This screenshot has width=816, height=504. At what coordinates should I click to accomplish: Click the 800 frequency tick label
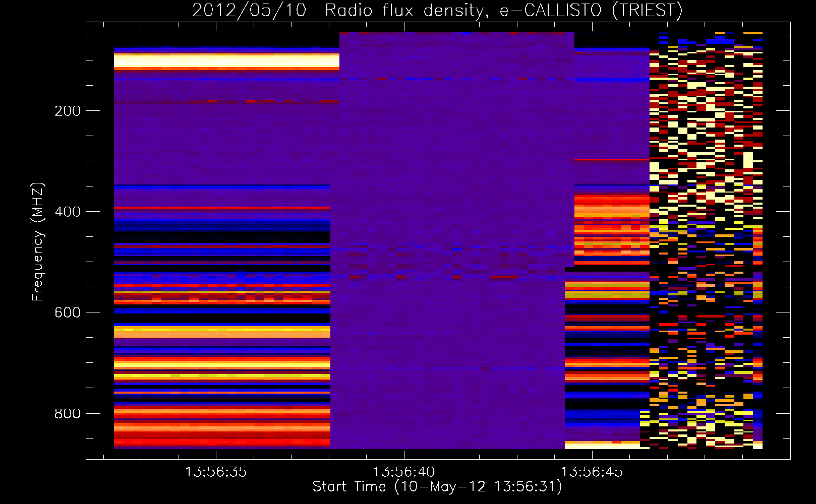pyautogui.click(x=68, y=413)
